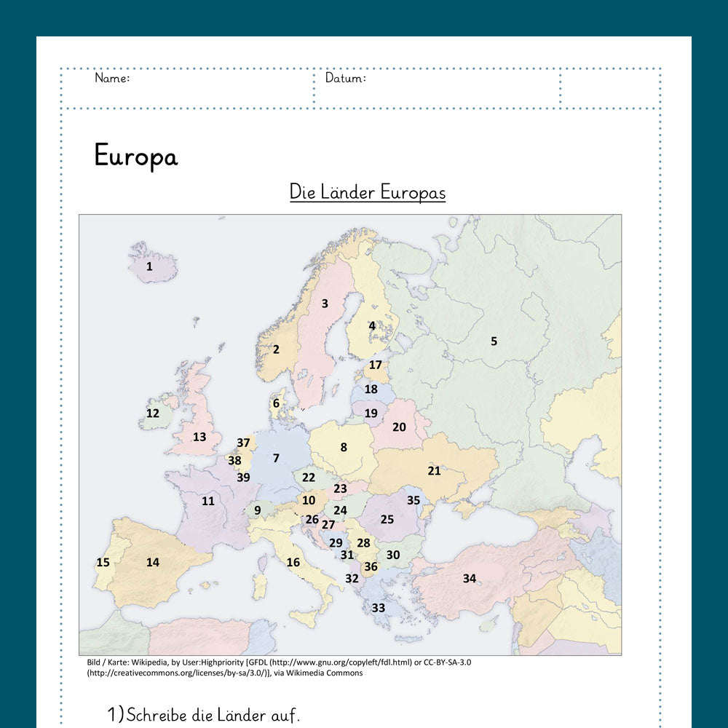The height and width of the screenshot is (728, 728).
Task: Click the Datum field in the header
Action: (438, 88)
